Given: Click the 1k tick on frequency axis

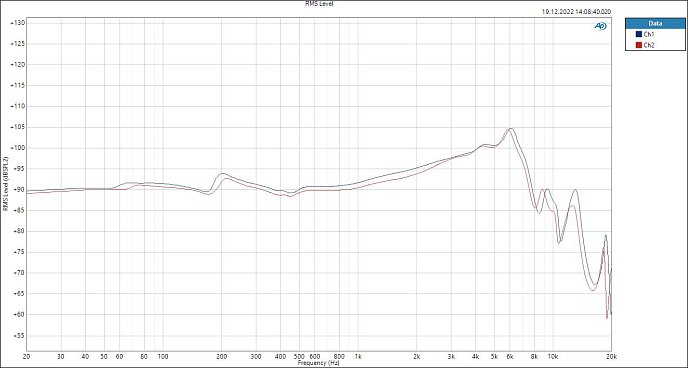Looking at the screenshot, I should coord(358,357).
